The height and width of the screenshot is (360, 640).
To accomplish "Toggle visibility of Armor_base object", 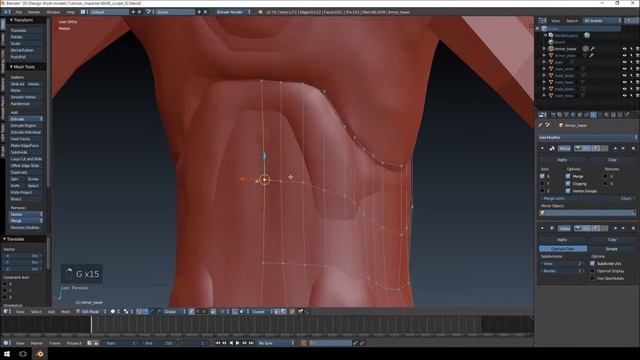I will pos(624,49).
